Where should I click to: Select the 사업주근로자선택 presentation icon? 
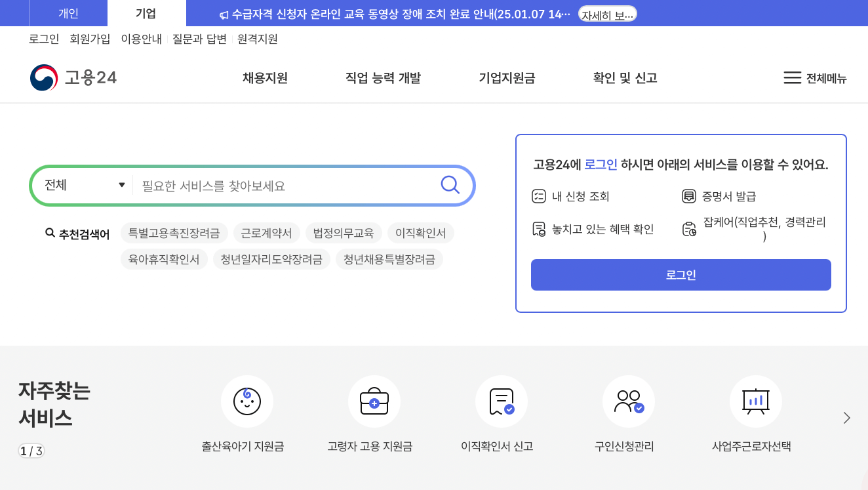(x=756, y=401)
